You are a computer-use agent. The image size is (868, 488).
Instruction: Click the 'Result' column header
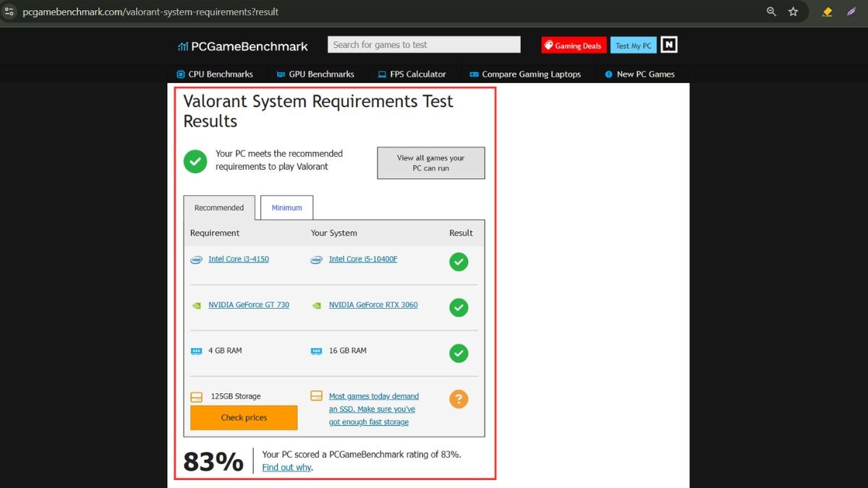click(461, 233)
